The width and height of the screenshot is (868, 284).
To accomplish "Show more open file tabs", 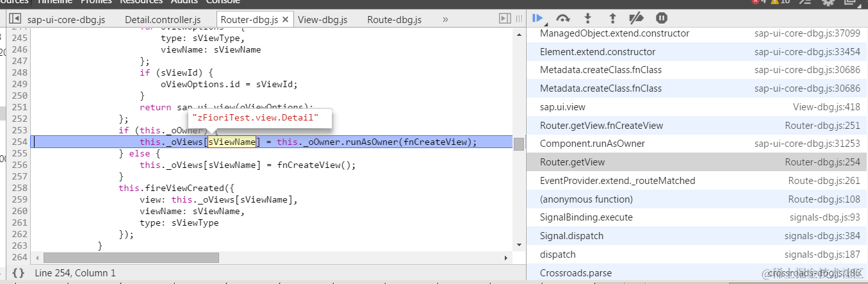I will (x=445, y=20).
